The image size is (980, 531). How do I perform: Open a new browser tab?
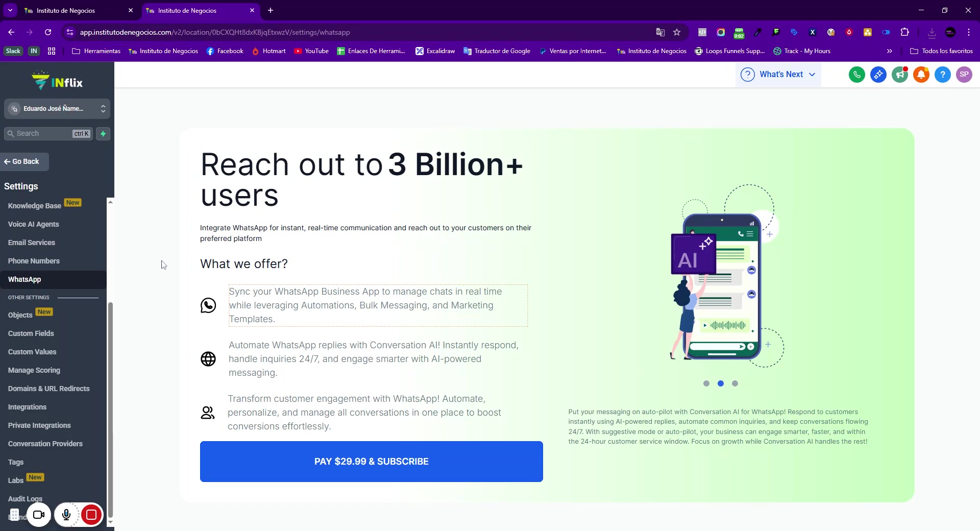[x=271, y=10]
